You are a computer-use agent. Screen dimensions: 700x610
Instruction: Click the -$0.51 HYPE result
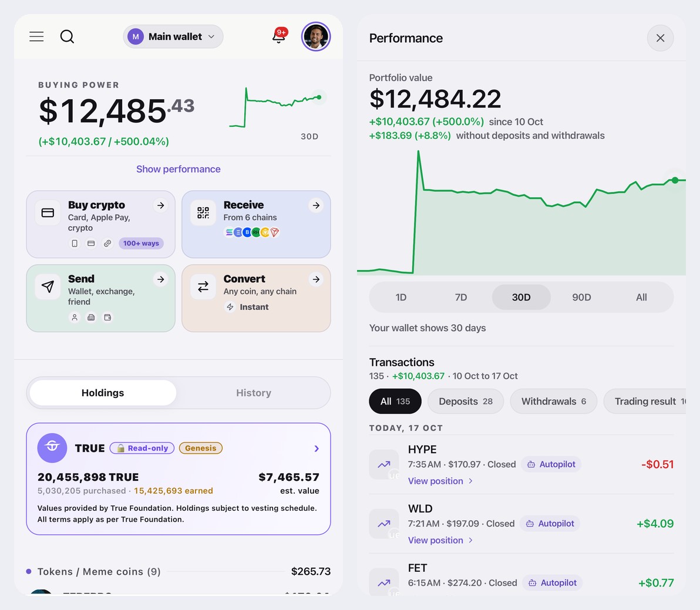(x=657, y=464)
